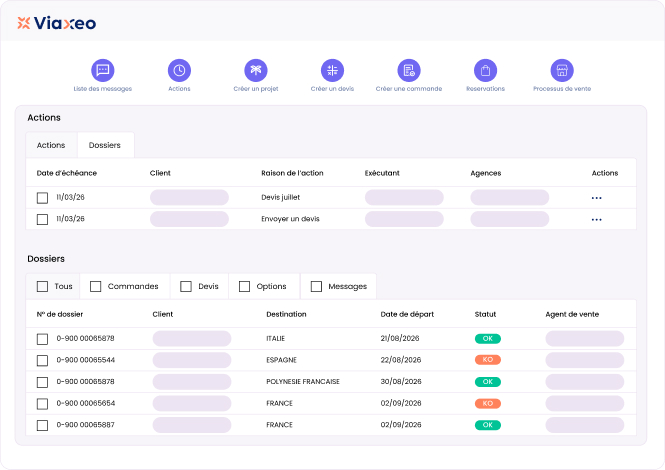Tick the checkbox for Devis juillet action
Screen dimensions: 665x470
[x=42, y=198]
